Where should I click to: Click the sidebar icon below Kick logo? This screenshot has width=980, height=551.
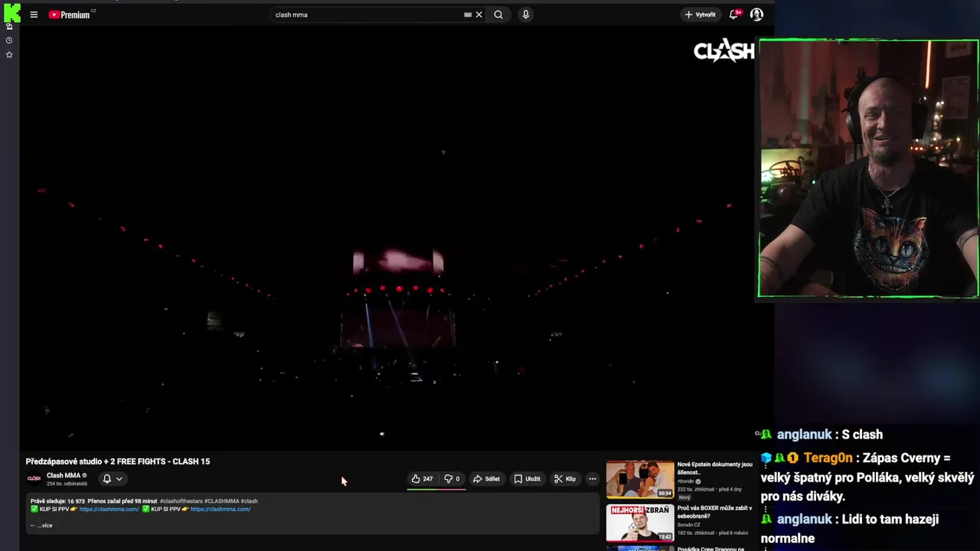pyautogui.click(x=9, y=27)
